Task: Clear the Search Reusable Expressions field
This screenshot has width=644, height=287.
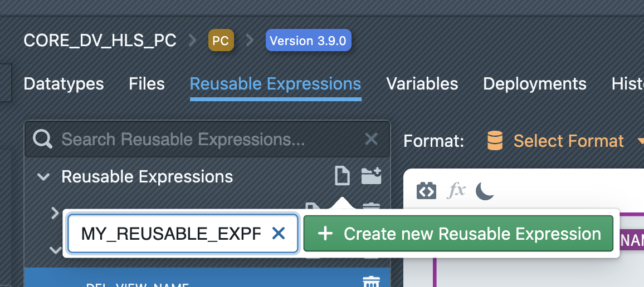Action: pos(371,139)
